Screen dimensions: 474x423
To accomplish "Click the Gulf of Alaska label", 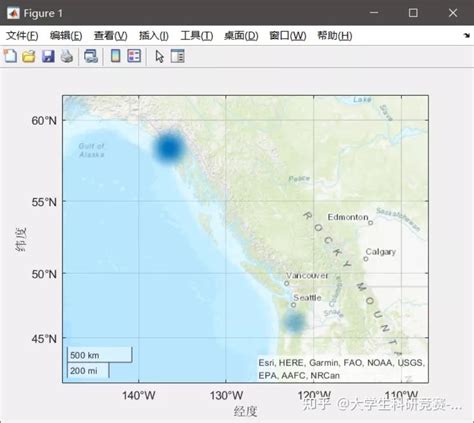I will coord(92,150).
